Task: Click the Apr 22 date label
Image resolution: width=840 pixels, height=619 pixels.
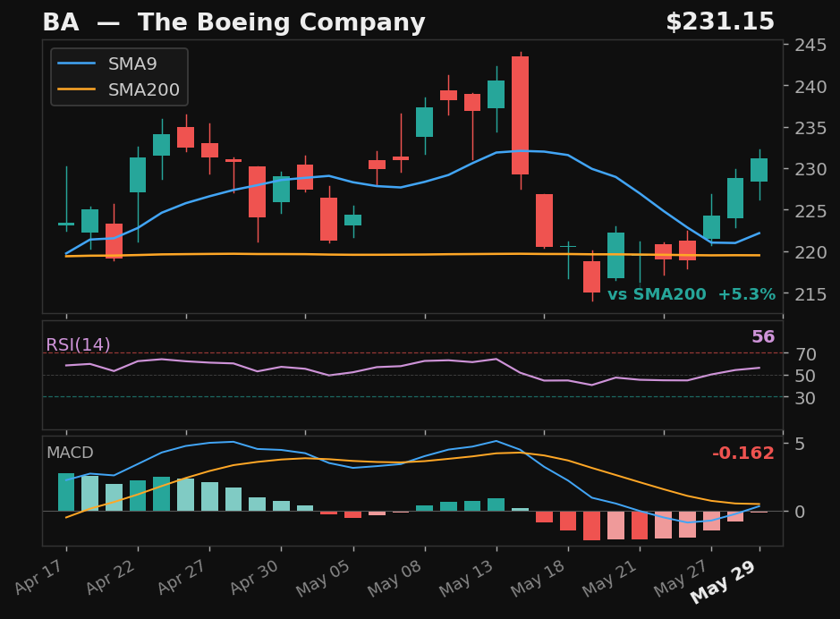Action: 111,577
